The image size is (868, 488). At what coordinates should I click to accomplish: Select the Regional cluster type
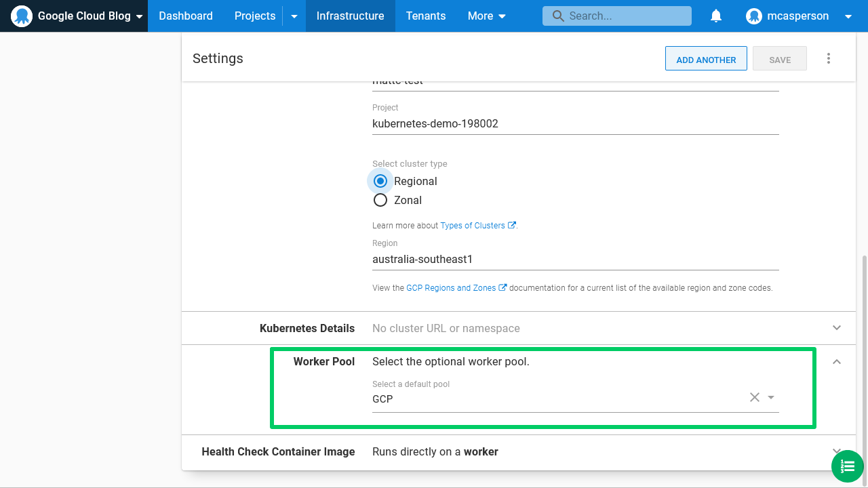pos(380,181)
